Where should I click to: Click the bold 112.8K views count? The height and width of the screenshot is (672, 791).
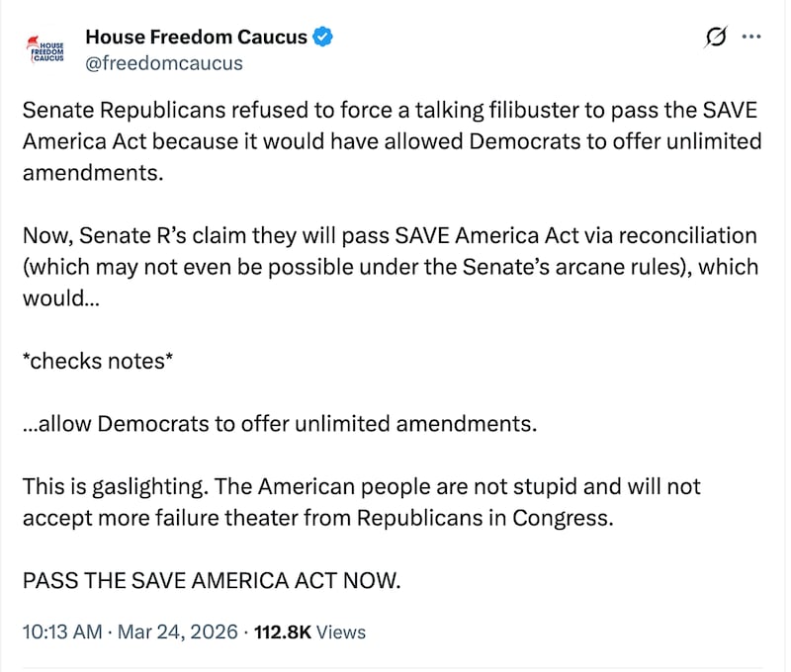point(283,631)
